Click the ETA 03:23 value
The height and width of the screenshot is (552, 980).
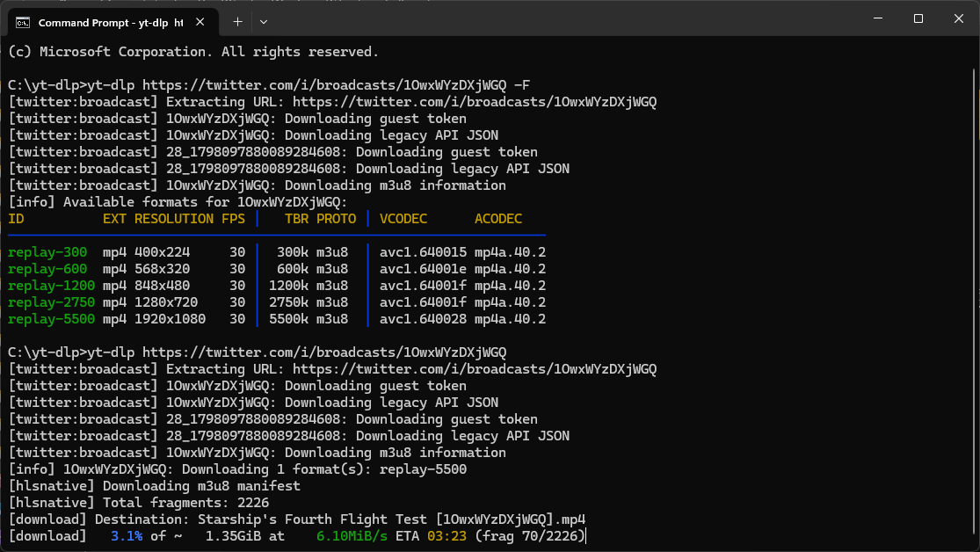[432, 536]
